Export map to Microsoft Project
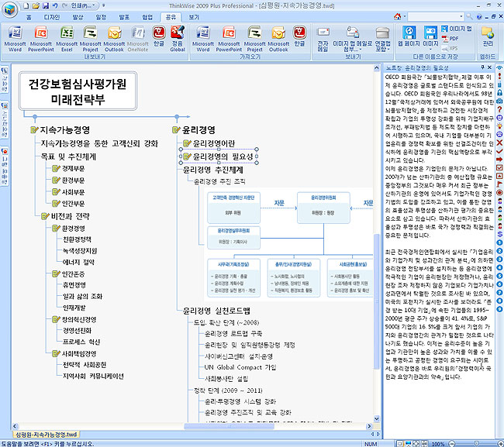Image resolution: width=504 pixels, height=447 pixels. click(x=90, y=39)
